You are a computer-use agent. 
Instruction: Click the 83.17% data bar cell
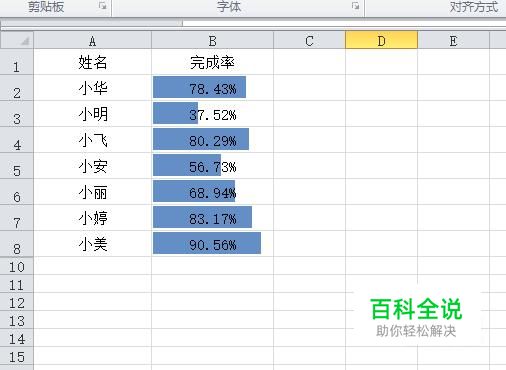213,218
